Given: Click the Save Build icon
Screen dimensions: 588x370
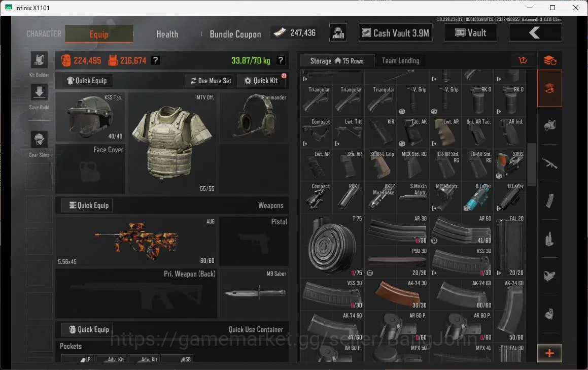Looking at the screenshot, I should point(39,92).
